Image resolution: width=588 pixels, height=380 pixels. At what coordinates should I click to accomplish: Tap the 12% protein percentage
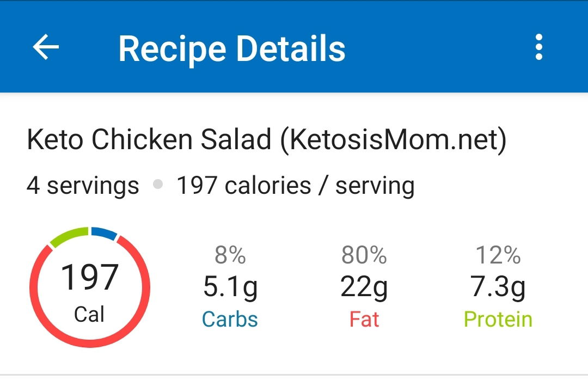tap(498, 255)
